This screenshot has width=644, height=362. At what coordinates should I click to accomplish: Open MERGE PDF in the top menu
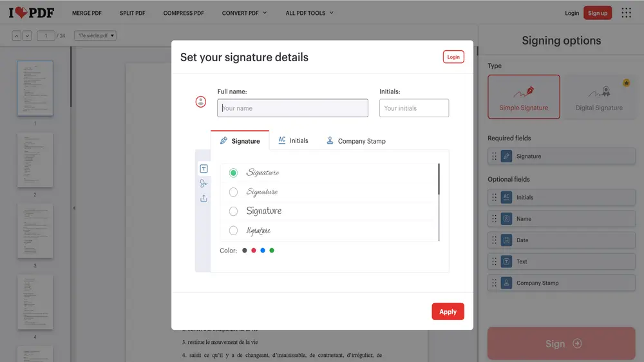pos(87,13)
